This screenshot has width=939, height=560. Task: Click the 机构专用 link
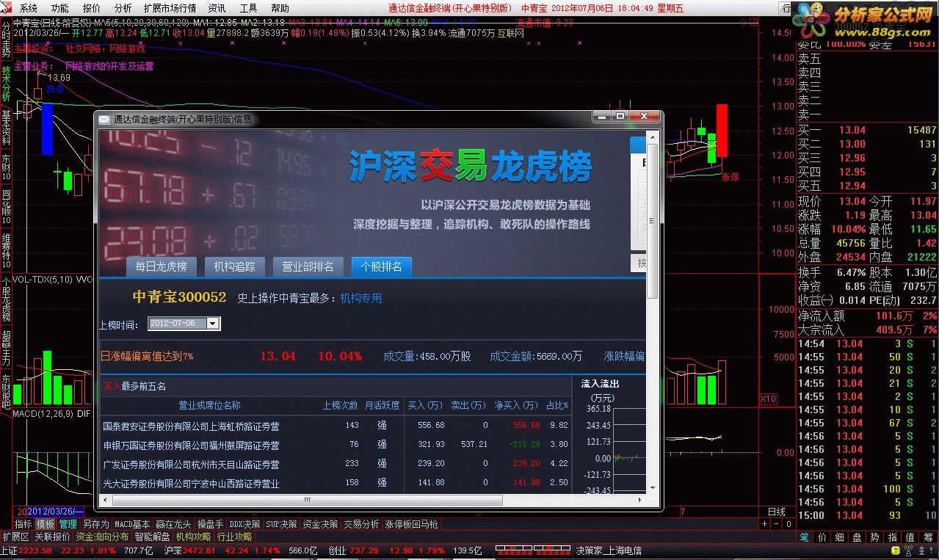[x=361, y=298]
